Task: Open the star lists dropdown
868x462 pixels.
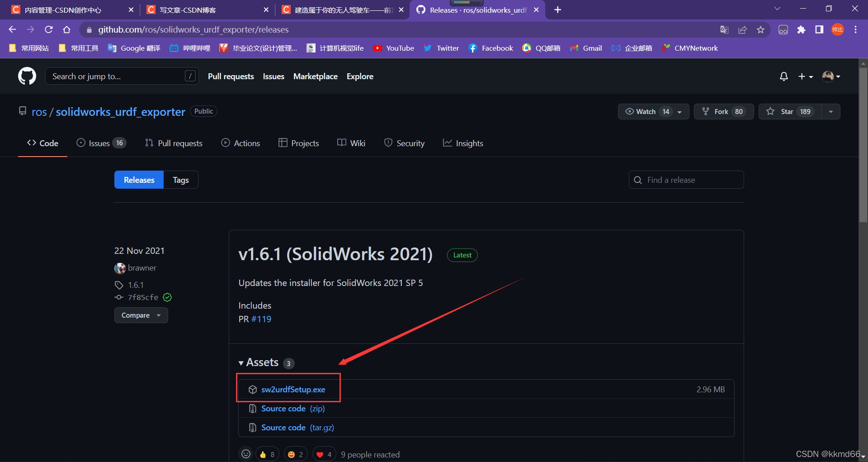Action: [x=831, y=112]
